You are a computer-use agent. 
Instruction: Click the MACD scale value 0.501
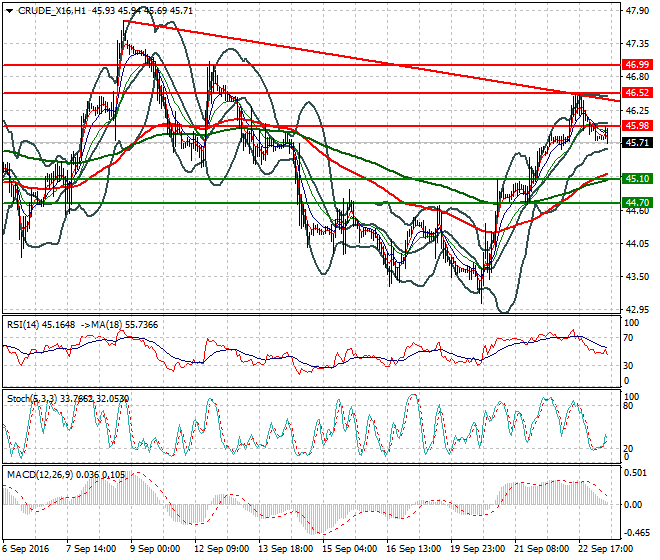(x=635, y=473)
